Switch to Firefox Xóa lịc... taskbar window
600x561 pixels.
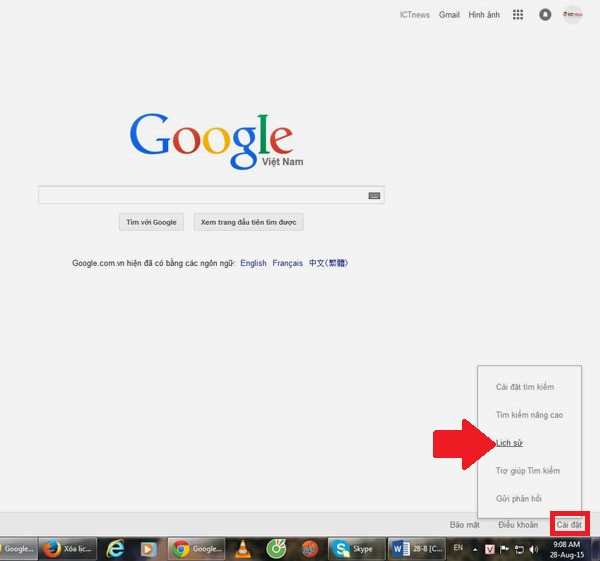click(x=68, y=549)
